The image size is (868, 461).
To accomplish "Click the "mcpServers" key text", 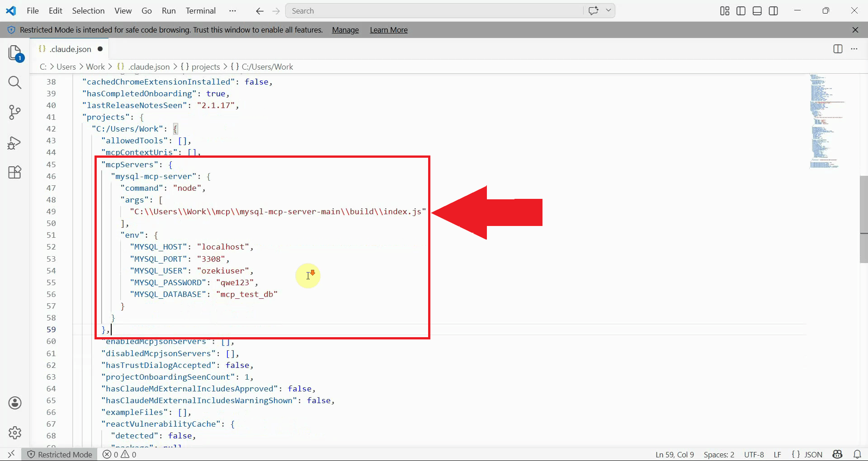I will coord(130,165).
